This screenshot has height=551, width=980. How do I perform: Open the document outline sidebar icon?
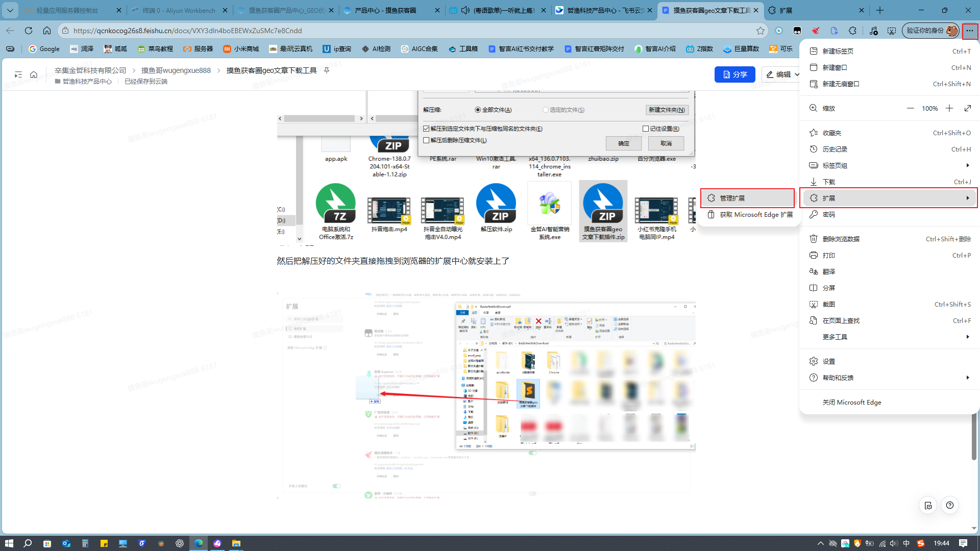pos(18,74)
